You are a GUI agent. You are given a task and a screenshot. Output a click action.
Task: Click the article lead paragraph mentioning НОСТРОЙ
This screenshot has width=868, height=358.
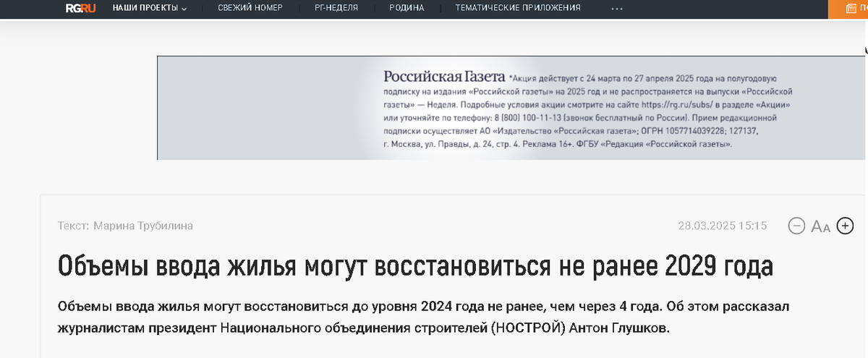[x=424, y=317]
